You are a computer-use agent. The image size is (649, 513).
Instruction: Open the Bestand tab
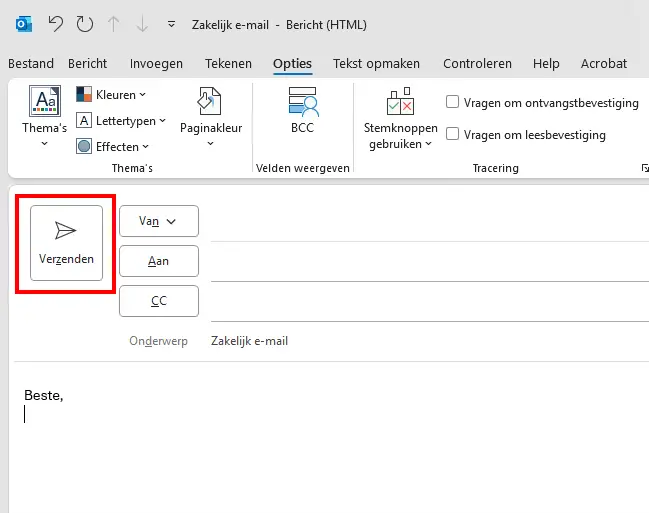point(31,63)
